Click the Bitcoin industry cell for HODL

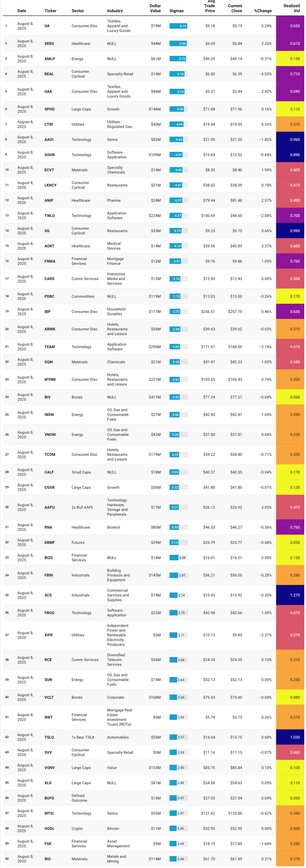pyautogui.click(x=113, y=829)
